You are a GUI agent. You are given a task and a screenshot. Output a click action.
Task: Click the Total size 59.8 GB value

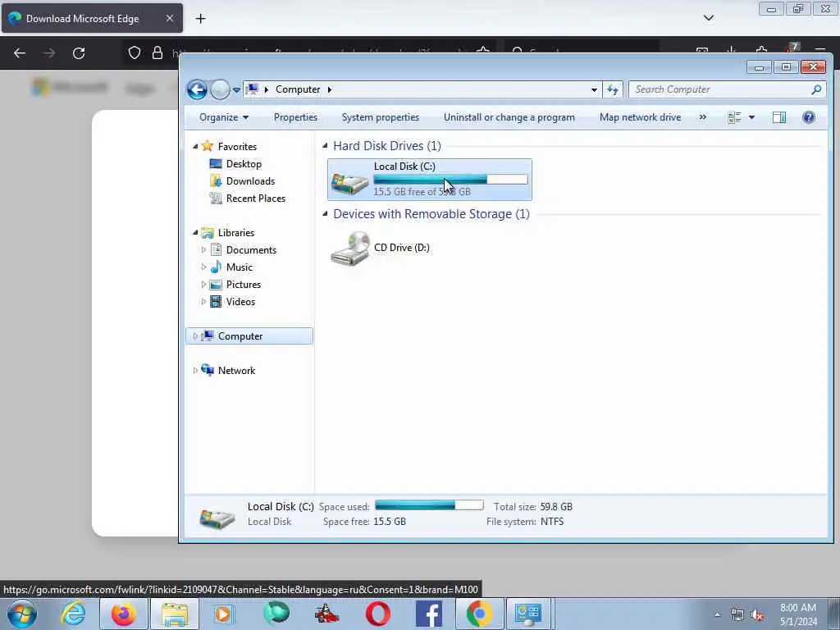click(556, 507)
